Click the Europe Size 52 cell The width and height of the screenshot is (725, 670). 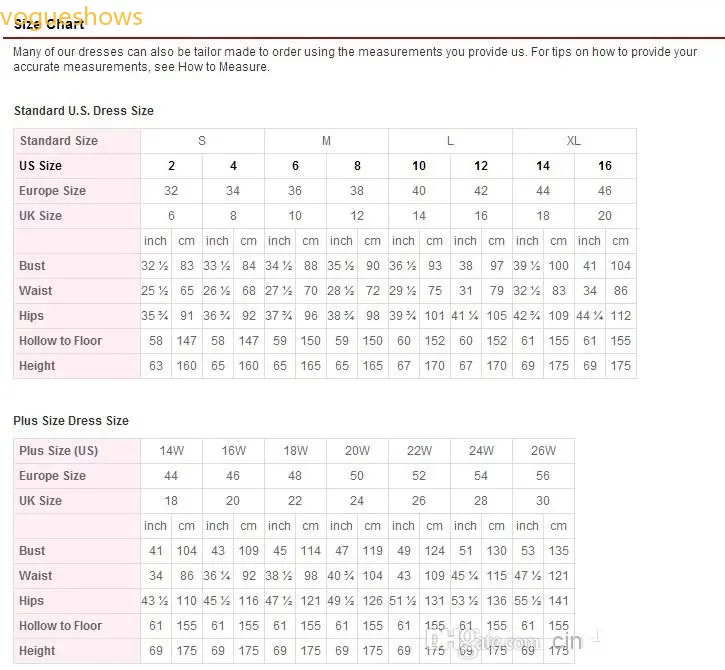[419, 476]
